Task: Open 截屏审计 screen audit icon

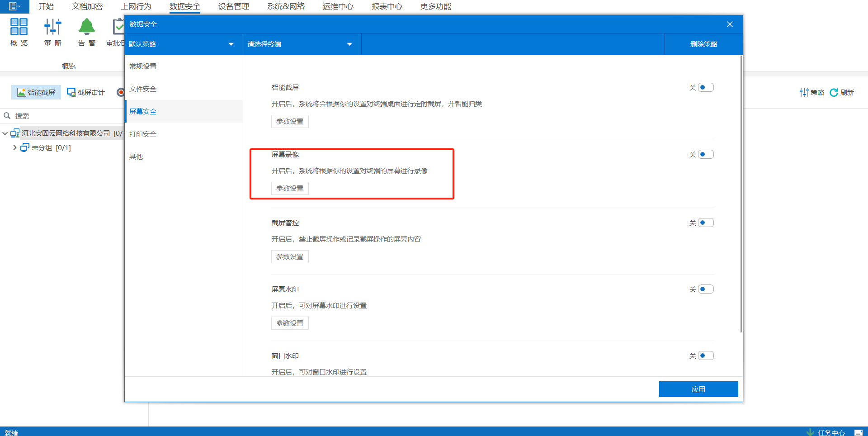Action: point(71,92)
